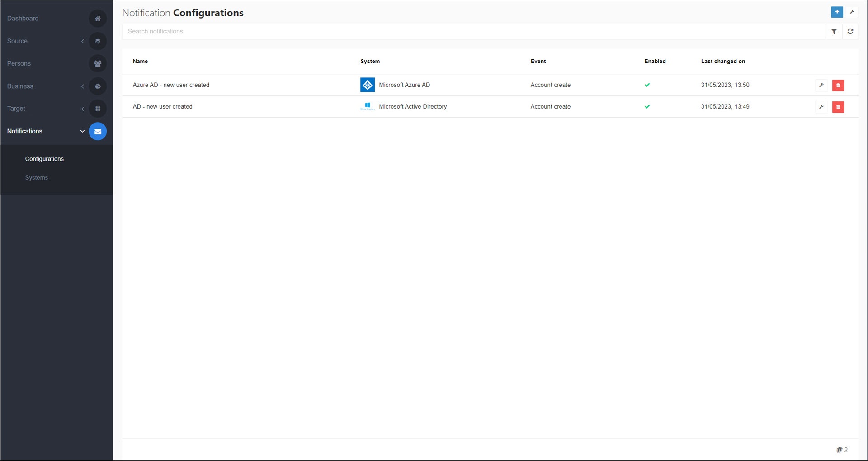The width and height of the screenshot is (868, 461).
Task: Sort by the System column header
Action: (x=370, y=62)
